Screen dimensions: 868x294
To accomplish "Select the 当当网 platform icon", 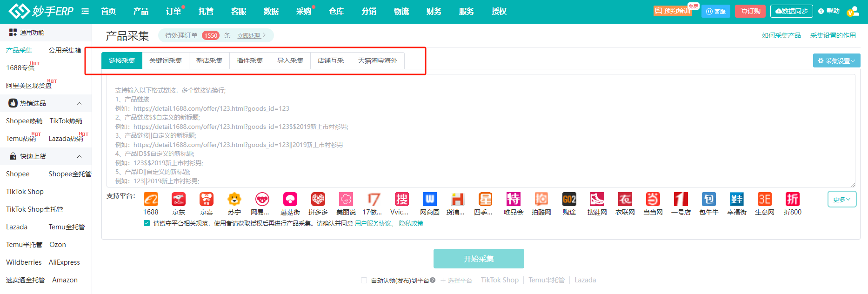I will pos(653,200).
